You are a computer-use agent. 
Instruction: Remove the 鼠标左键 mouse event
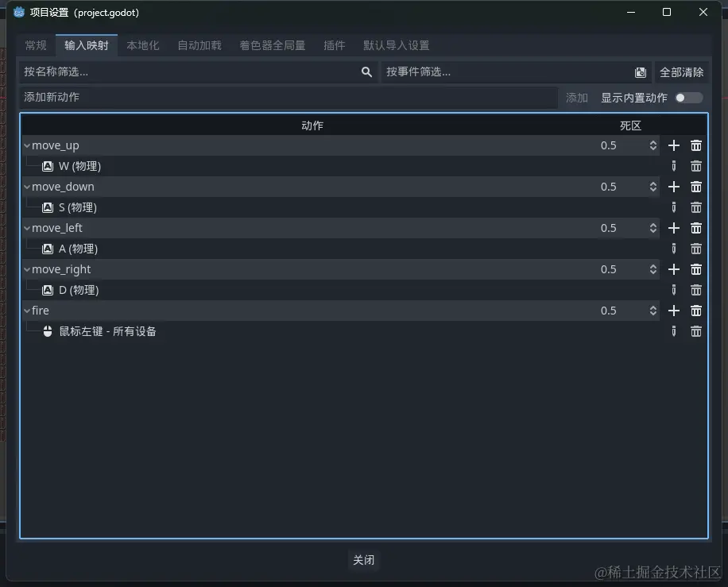click(x=696, y=331)
